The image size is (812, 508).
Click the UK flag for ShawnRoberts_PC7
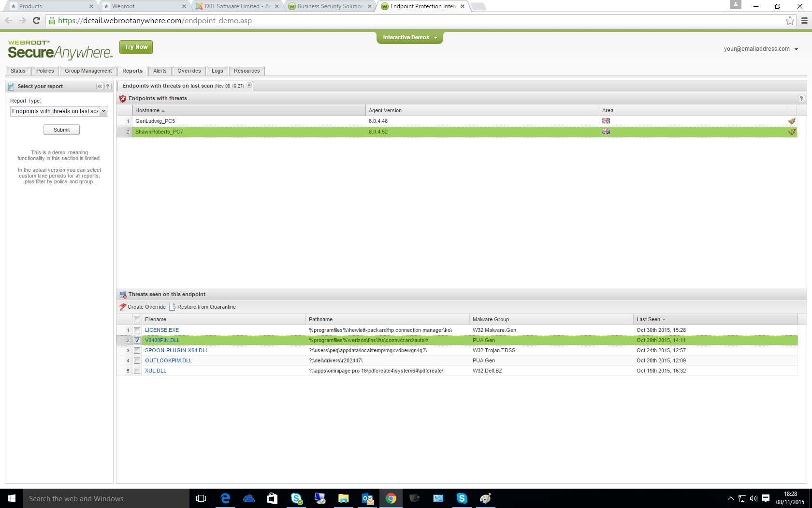606,132
